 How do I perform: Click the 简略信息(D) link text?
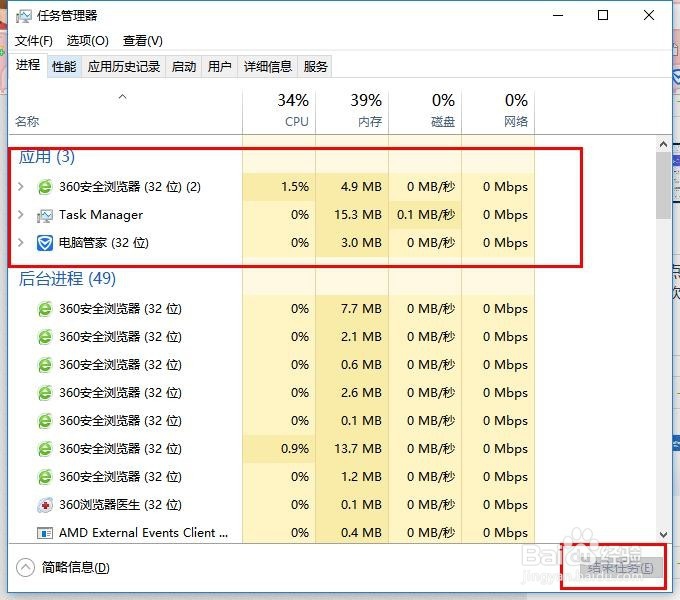[x=75, y=567]
